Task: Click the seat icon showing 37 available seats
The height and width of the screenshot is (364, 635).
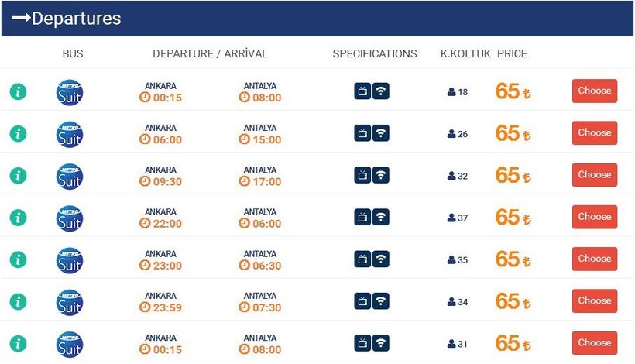Action: pyautogui.click(x=452, y=218)
